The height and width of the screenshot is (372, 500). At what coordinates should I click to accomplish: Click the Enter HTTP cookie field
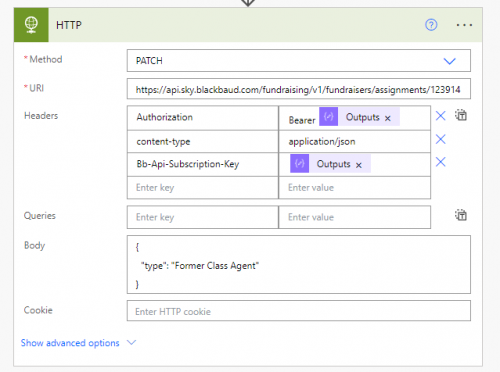299,311
